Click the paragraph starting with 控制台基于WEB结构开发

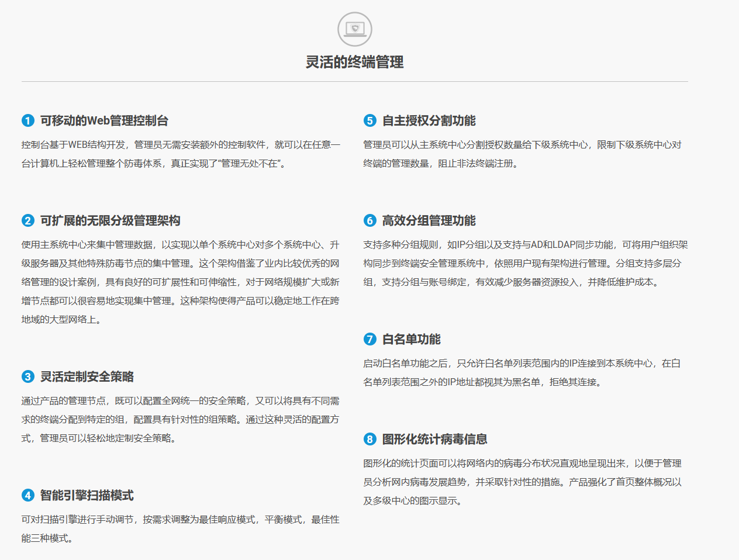tap(181, 154)
